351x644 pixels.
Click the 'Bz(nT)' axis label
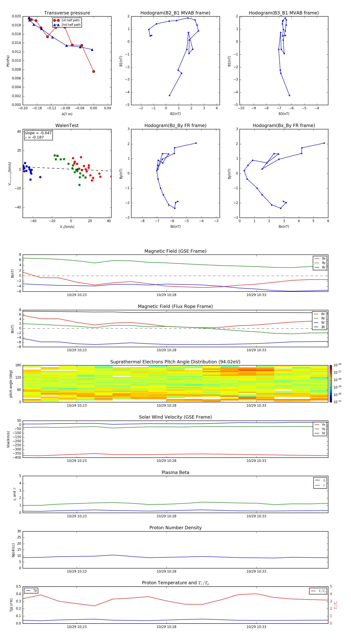[x=175, y=227]
